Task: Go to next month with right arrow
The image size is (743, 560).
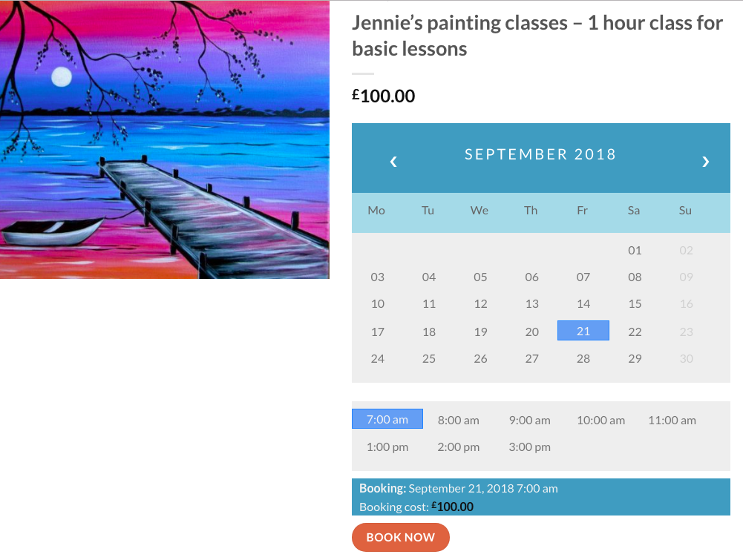Action: tap(705, 162)
